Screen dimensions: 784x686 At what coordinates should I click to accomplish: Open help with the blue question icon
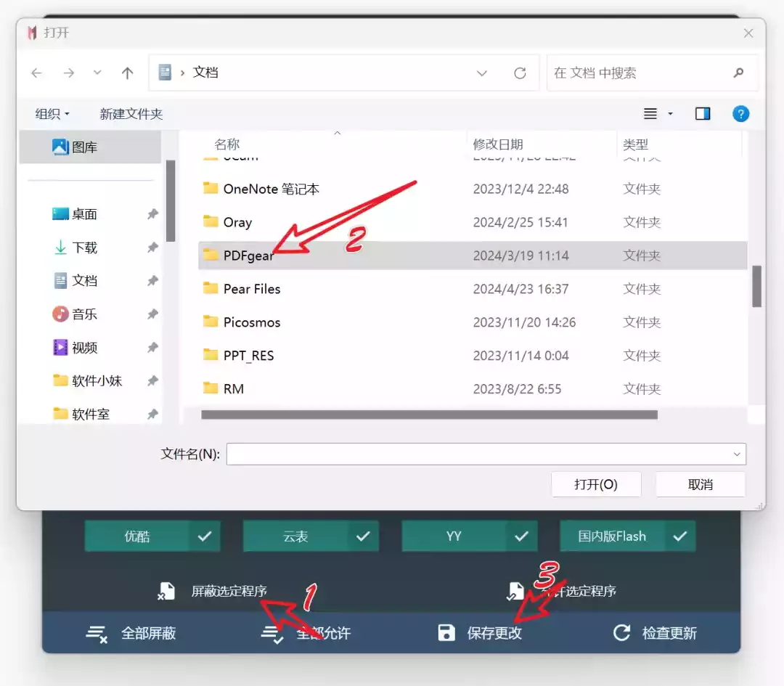(x=740, y=114)
